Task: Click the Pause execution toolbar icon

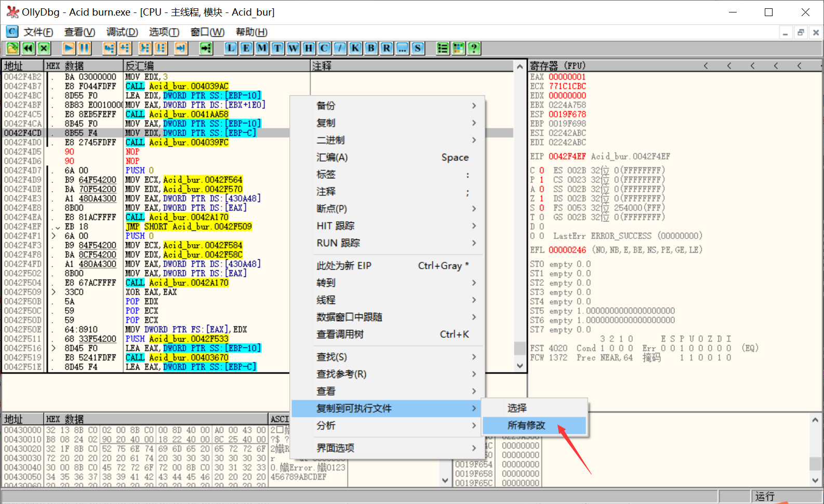Action: click(x=84, y=48)
